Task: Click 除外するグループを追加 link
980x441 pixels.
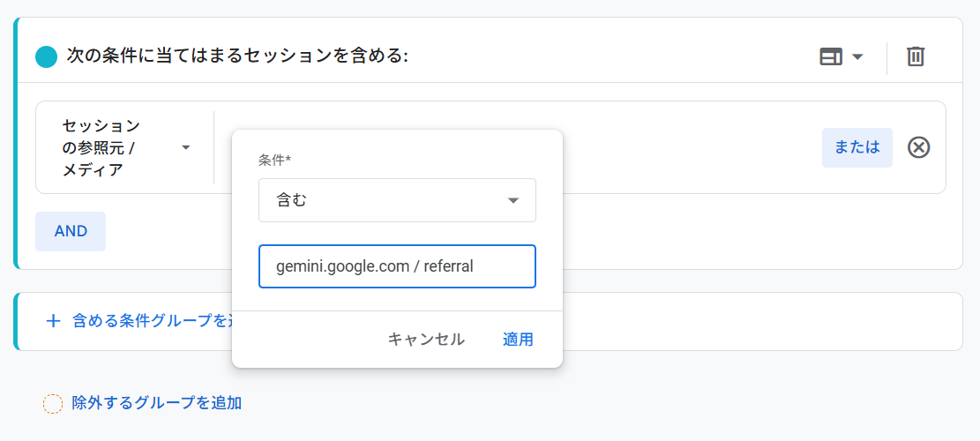Action: click(x=157, y=403)
